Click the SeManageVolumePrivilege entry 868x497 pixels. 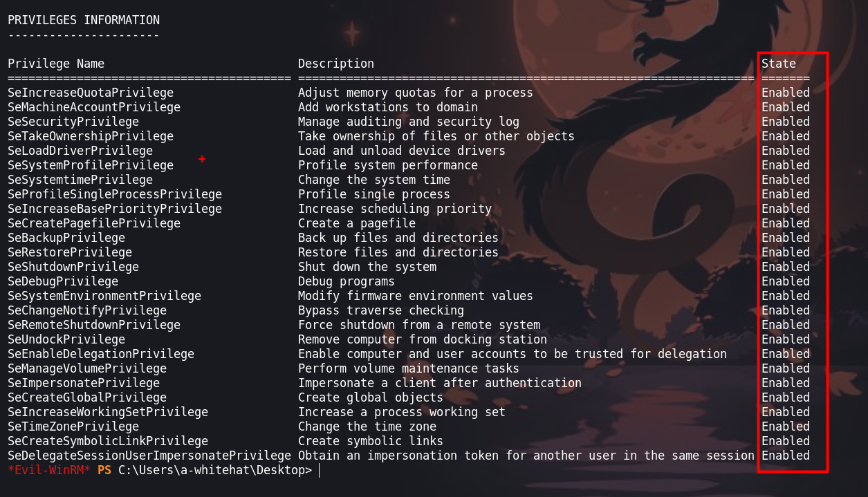tap(87, 368)
